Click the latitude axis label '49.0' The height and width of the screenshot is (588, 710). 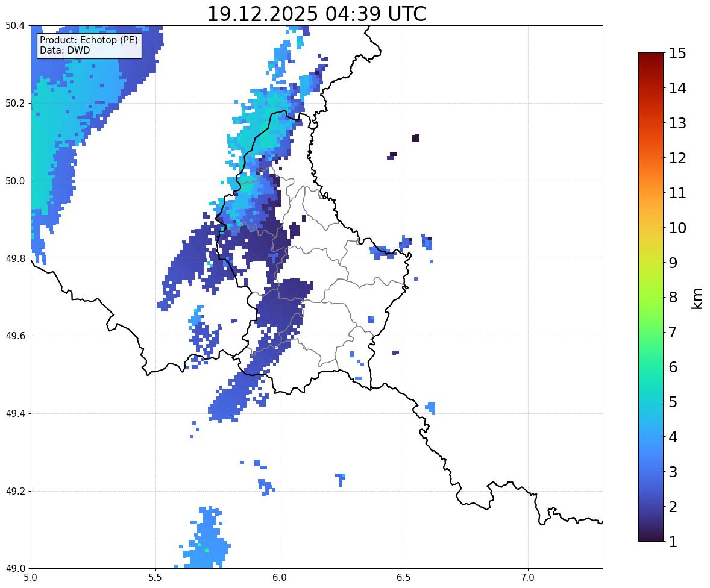[x=16, y=568]
